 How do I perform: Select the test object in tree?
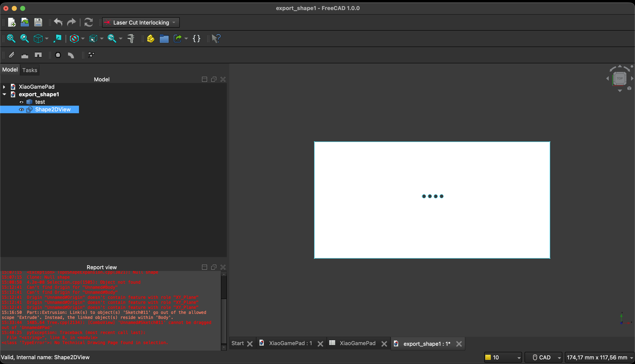(x=40, y=102)
